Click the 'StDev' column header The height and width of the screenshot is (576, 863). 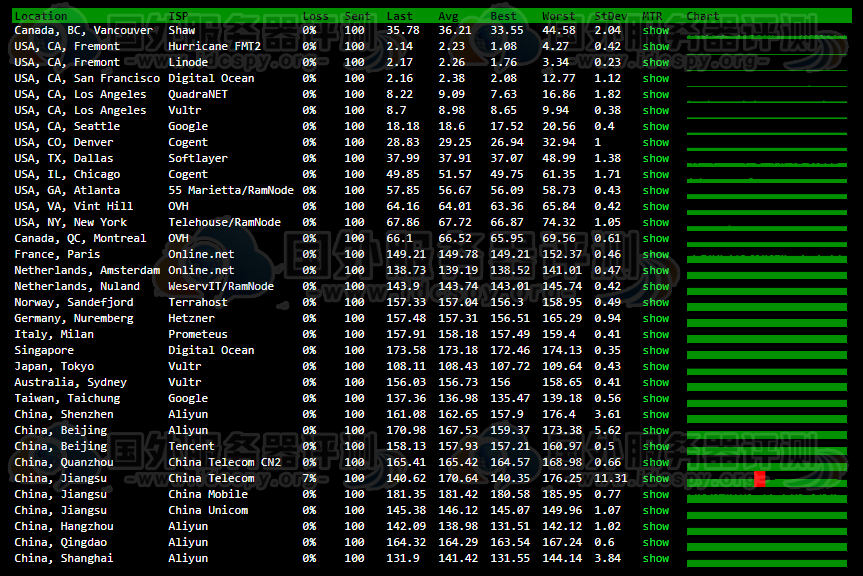click(x=611, y=16)
